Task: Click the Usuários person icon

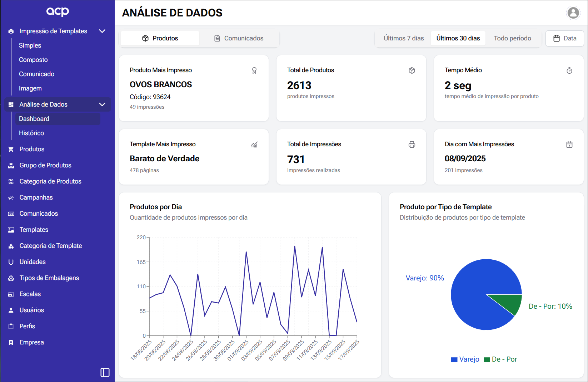Action: click(10, 310)
